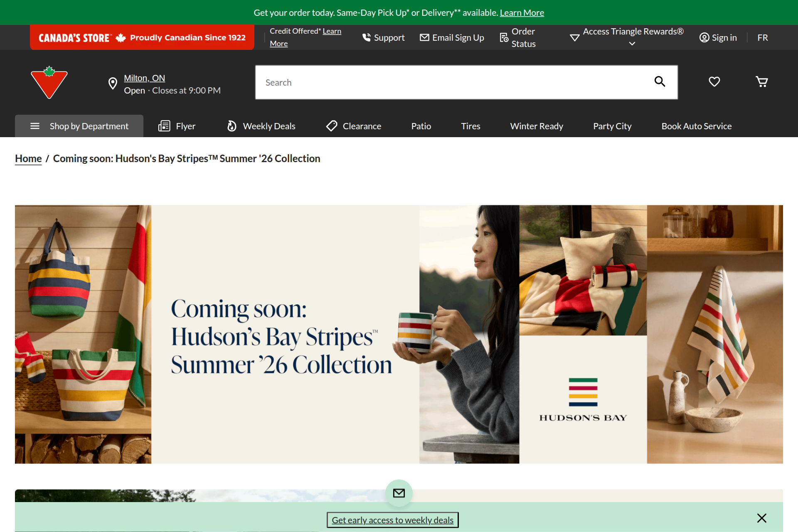Click the Sign in account icon
Viewport: 798px width, 532px height.
point(704,37)
